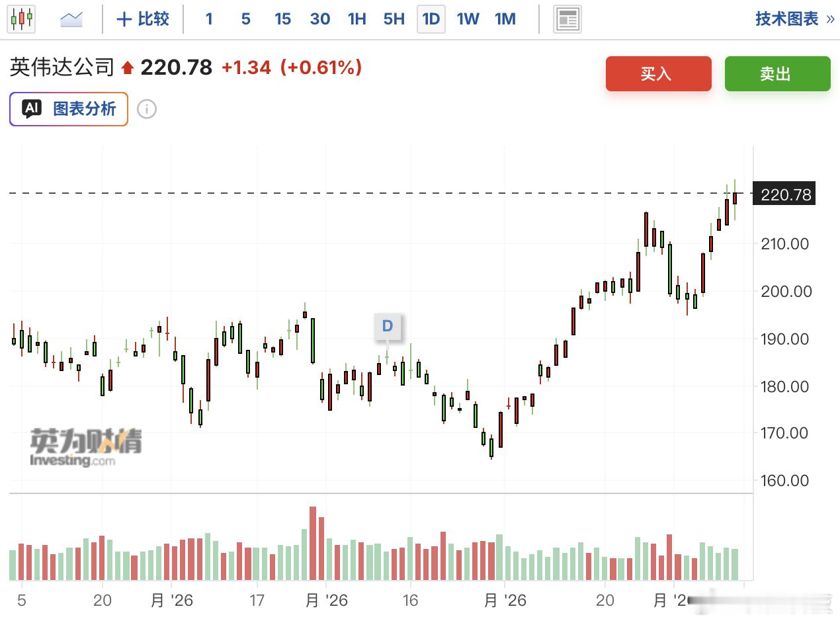Click the 210.00 price axis label
The image size is (840, 623).
pyautogui.click(x=785, y=244)
